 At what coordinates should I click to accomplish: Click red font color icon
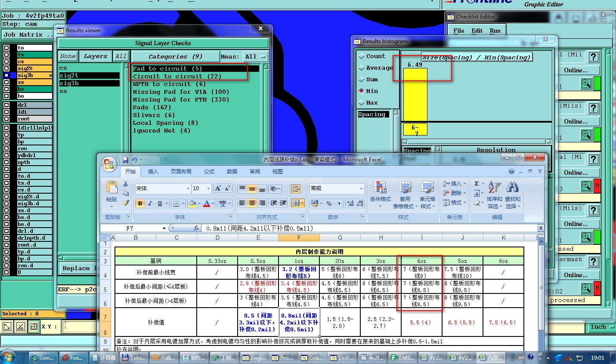(x=207, y=204)
